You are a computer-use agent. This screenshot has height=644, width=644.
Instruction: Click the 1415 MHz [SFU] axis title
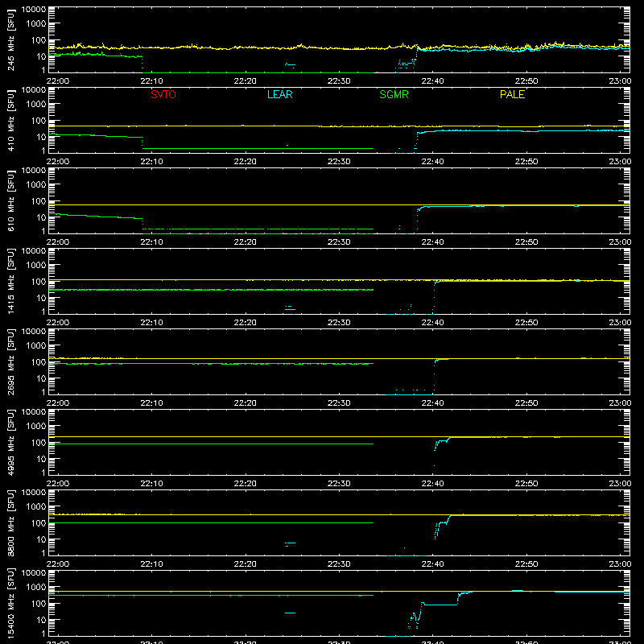point(10,282)
